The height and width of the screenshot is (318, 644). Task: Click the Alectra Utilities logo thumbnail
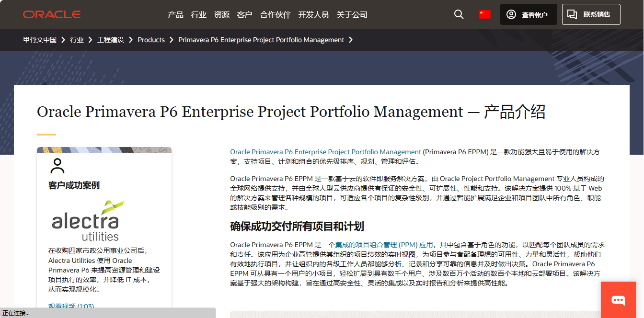pyautogui.click(x=87, y=221)
